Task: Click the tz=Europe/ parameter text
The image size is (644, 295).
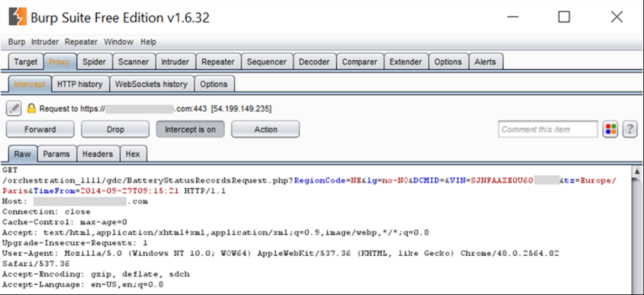Action: pyautogui.click(x=591, y=181)
